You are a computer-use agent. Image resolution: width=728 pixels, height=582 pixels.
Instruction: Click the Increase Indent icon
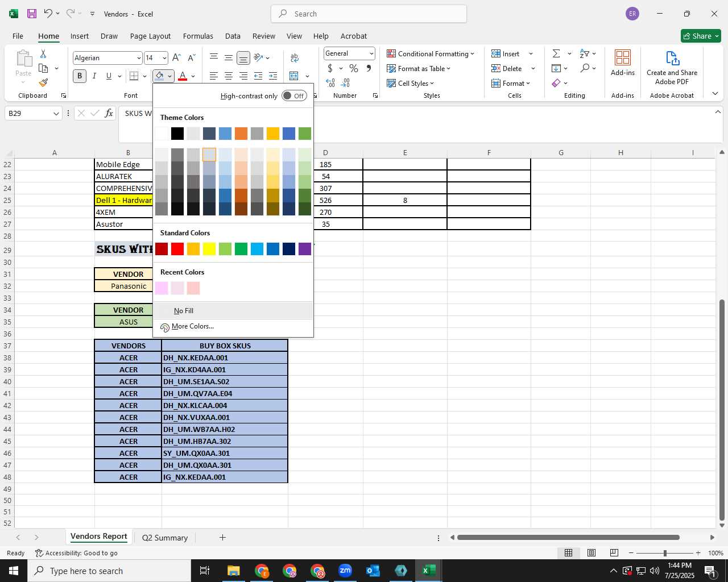(273, 76)
